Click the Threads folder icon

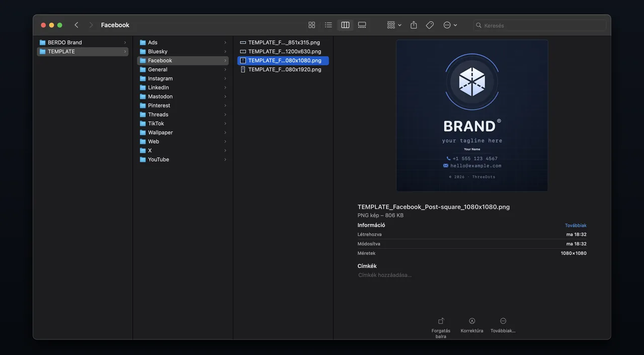coord(143,115)
